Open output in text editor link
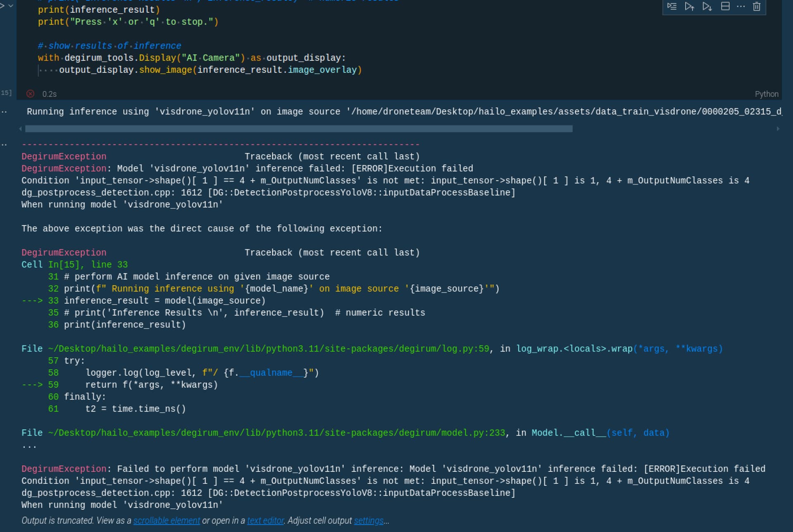 (x=266, y=520)
